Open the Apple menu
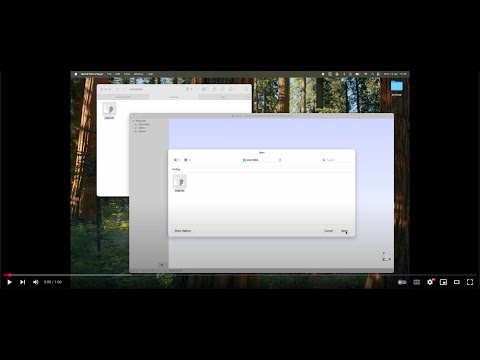480x360 pixels. point(76,74)
